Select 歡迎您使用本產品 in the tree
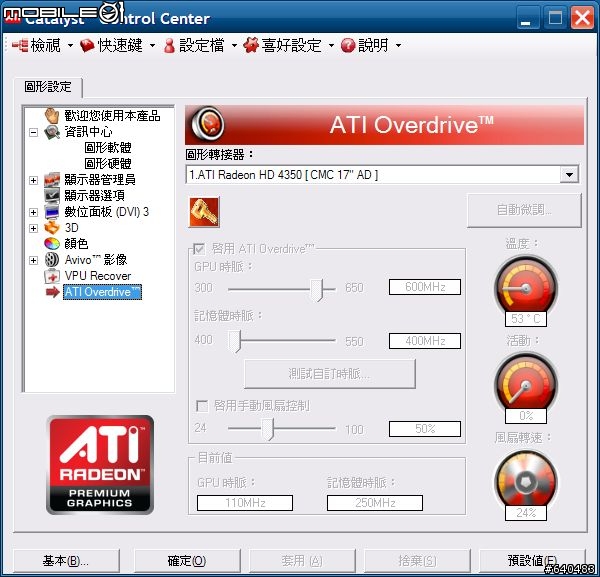 click(112, 116)
